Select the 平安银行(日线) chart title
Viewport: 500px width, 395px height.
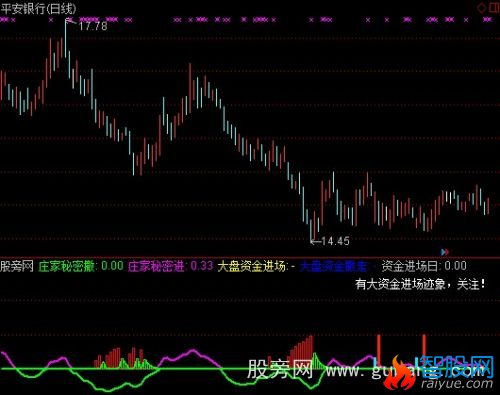[x=38, y=8]
